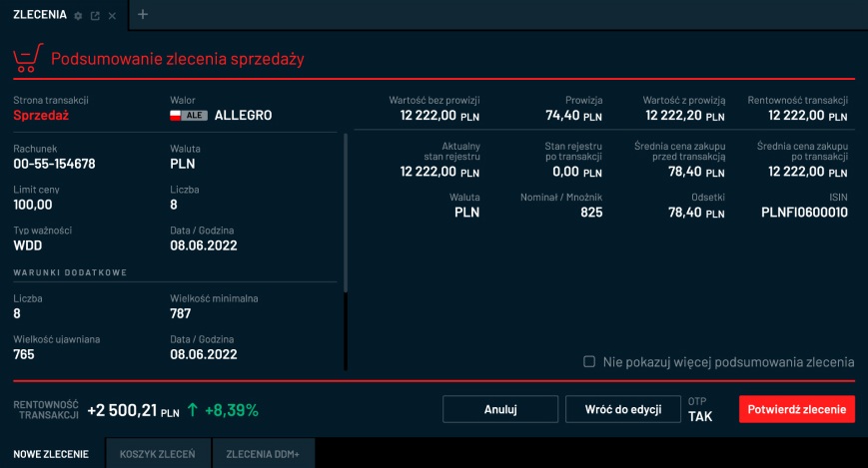
Task: Select the ISIN code PLNFI0600010
Action: coord(804,213)
